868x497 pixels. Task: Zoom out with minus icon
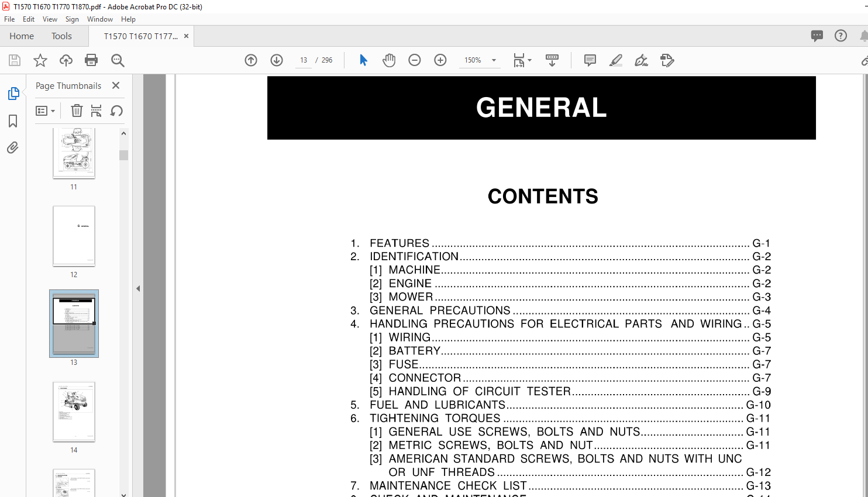coord(415,60)
